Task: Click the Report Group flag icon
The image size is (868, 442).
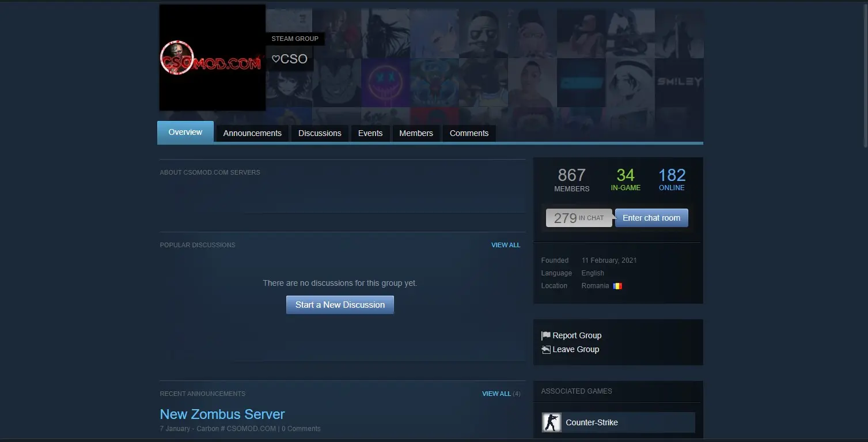Action: pos(546,335)
